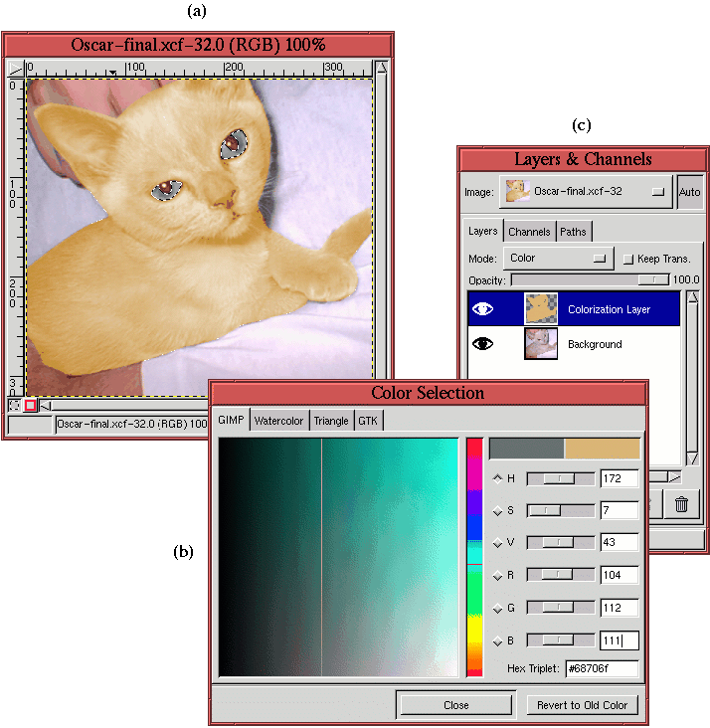
Task: Click the ruler corner icon in image window
Action: point(15,69)
